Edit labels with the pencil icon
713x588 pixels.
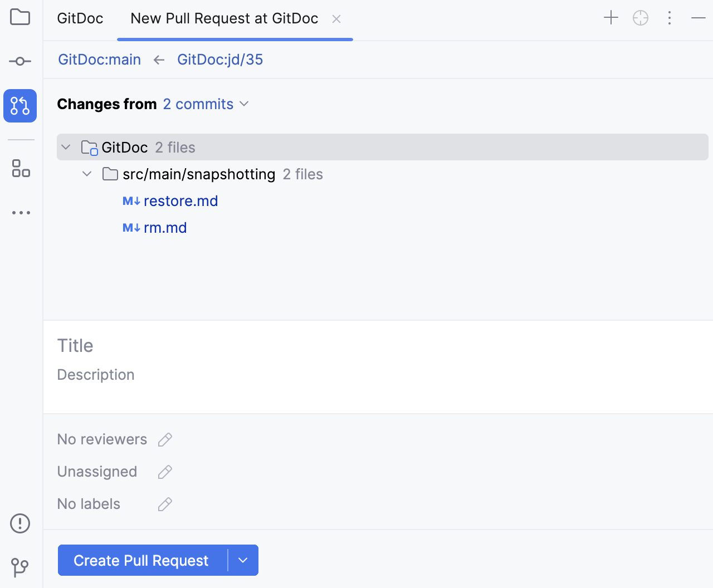(164, 504)
